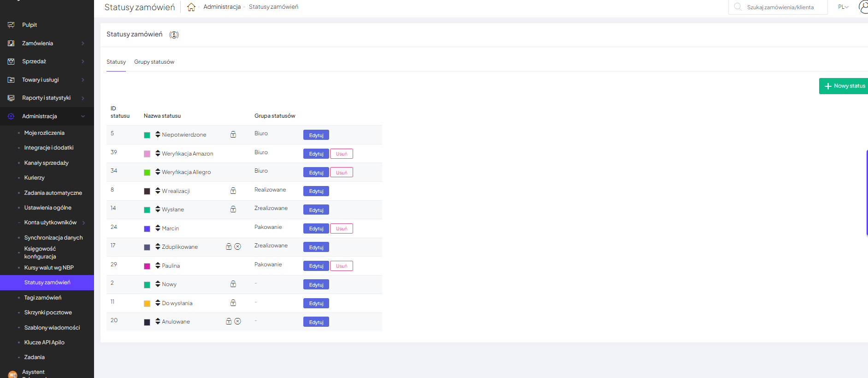
Task: Click Usuń for the Weryfikacja Amazon status
Action: pos(342,154)
